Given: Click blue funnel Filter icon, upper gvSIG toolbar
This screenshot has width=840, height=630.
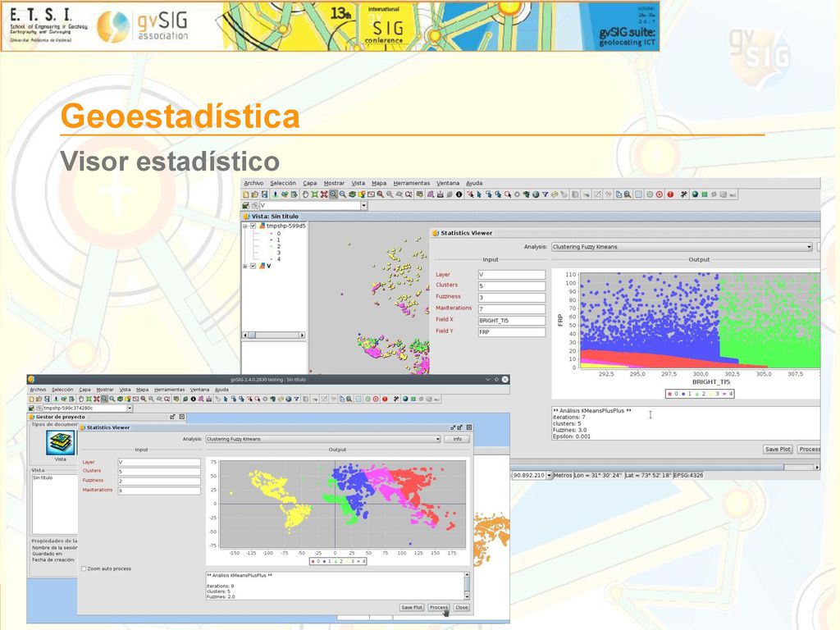Looking at the screenshot, I should point(546,194).
